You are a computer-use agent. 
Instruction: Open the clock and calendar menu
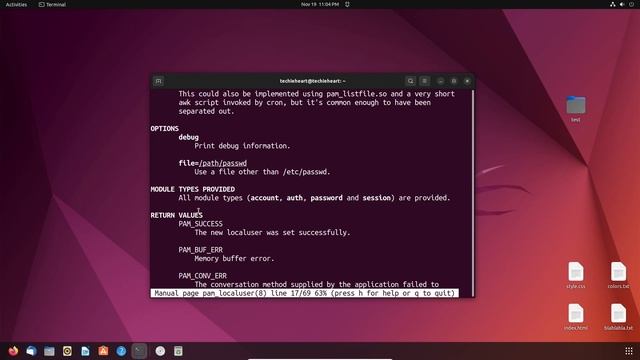coord(320,4)
